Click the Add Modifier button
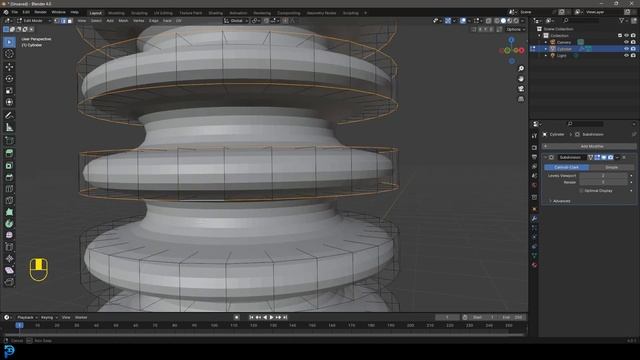The image size is (640, 360). click(x=589, y=146)
